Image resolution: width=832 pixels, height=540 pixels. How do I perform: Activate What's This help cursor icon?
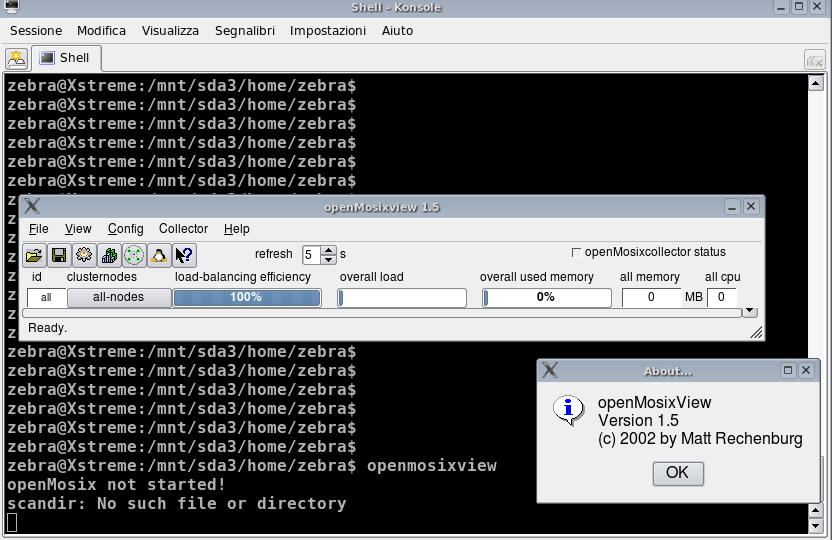click(184, 256)
